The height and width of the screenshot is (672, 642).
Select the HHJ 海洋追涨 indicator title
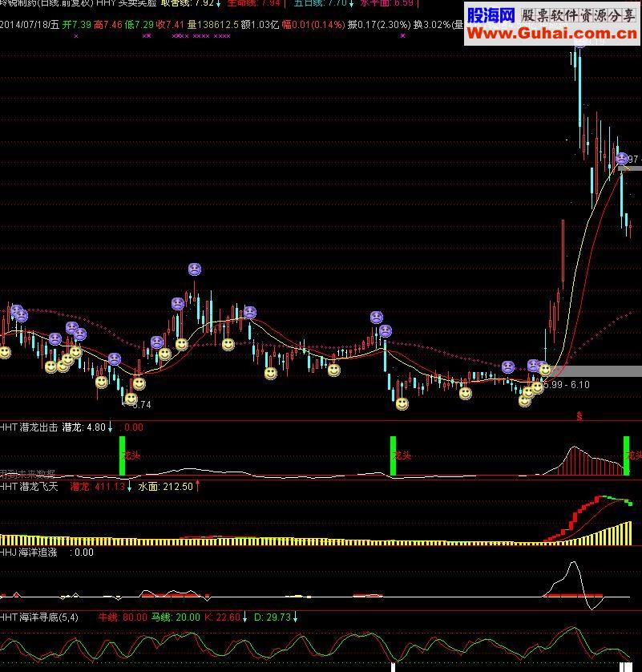point(29,553)
